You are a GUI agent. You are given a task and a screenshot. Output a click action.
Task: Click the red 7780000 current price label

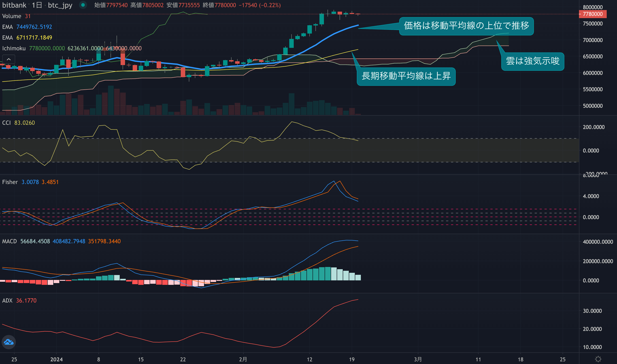(x=592, y=14)
